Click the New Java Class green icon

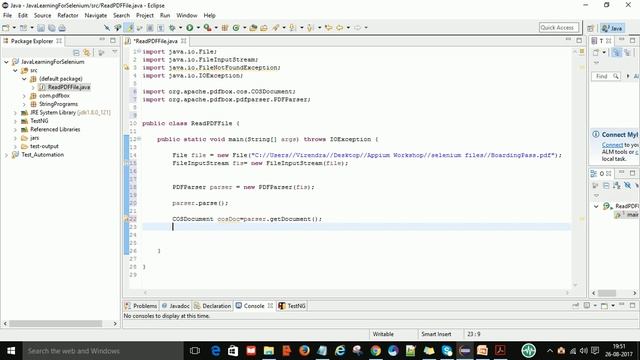(x=236, y=28)
